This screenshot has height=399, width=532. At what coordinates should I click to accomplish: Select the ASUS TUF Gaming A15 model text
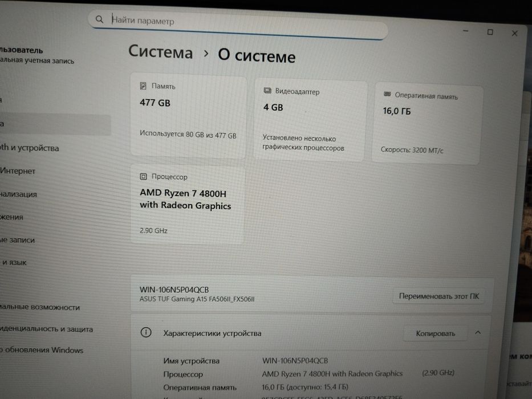(x=197, y=299)
